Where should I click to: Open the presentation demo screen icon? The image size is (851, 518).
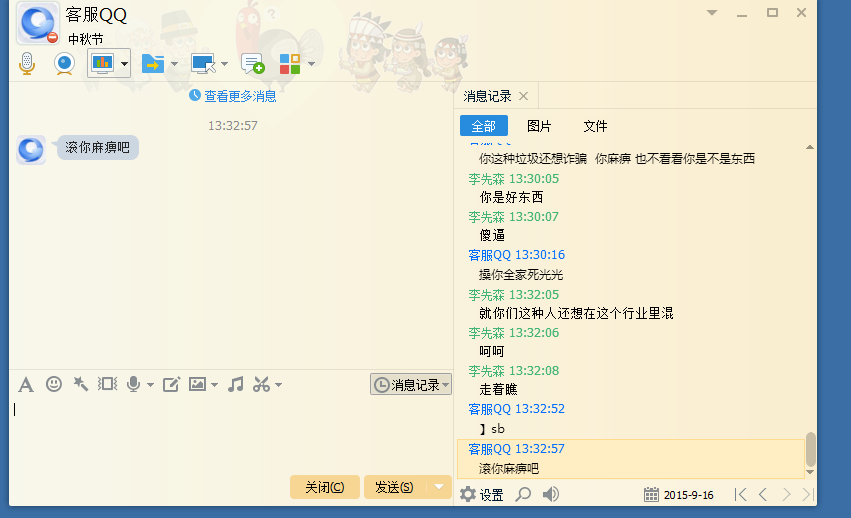tap(102, 64)
